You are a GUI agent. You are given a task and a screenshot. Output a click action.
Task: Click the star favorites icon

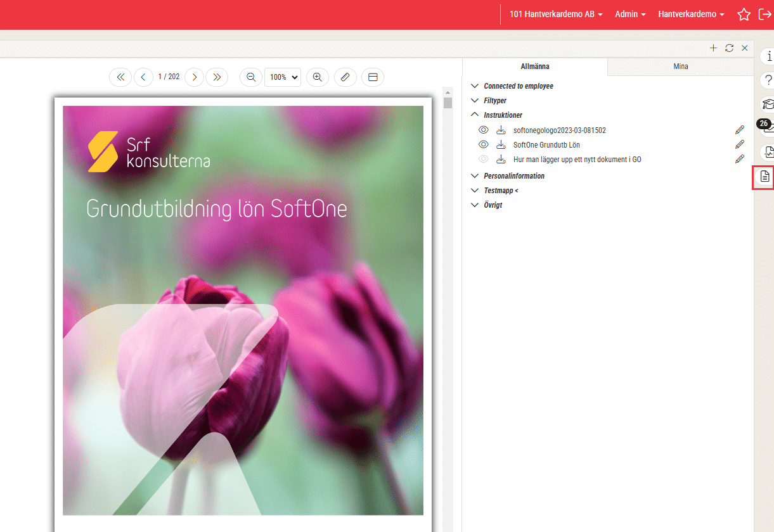pos(744,15)
